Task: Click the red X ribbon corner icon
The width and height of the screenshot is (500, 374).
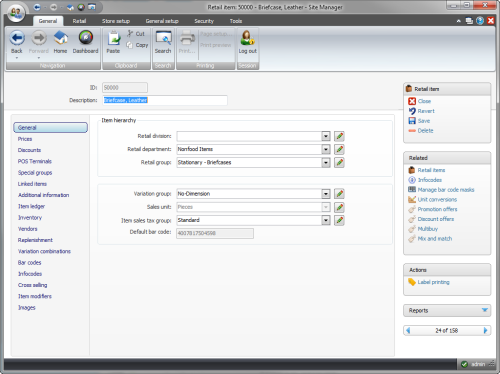Action: 491,21
